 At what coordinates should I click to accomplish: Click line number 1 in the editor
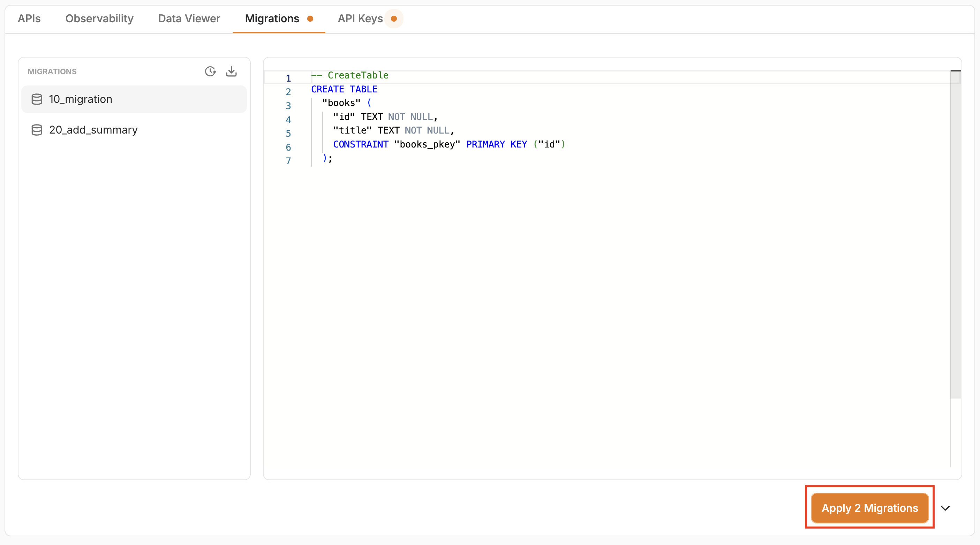[x=288, y=78]
